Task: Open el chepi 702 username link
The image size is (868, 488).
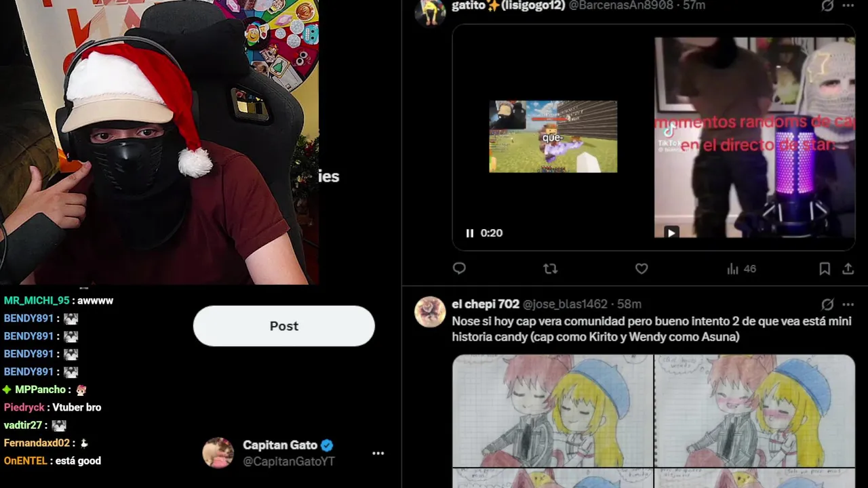Action: (487, 304)
